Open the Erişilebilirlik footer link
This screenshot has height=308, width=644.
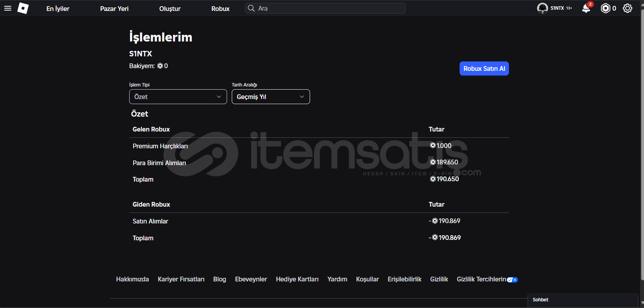404,279
